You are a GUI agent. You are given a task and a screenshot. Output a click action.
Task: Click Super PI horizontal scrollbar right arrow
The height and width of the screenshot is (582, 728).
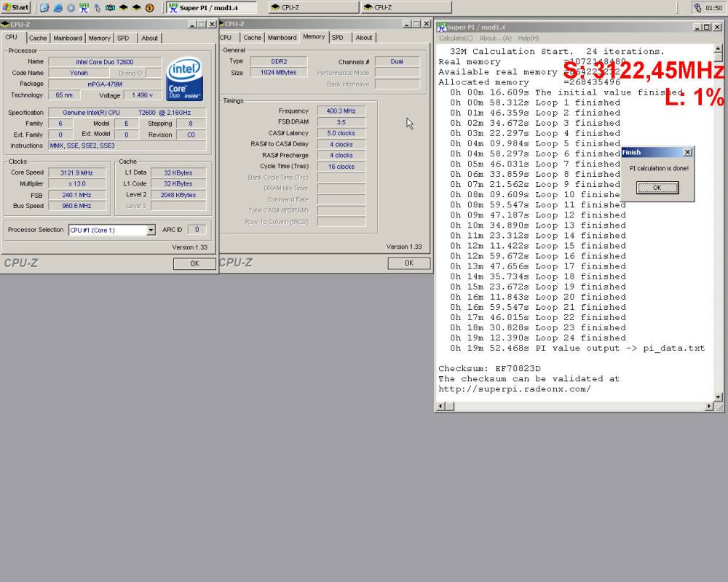point(709,407)
